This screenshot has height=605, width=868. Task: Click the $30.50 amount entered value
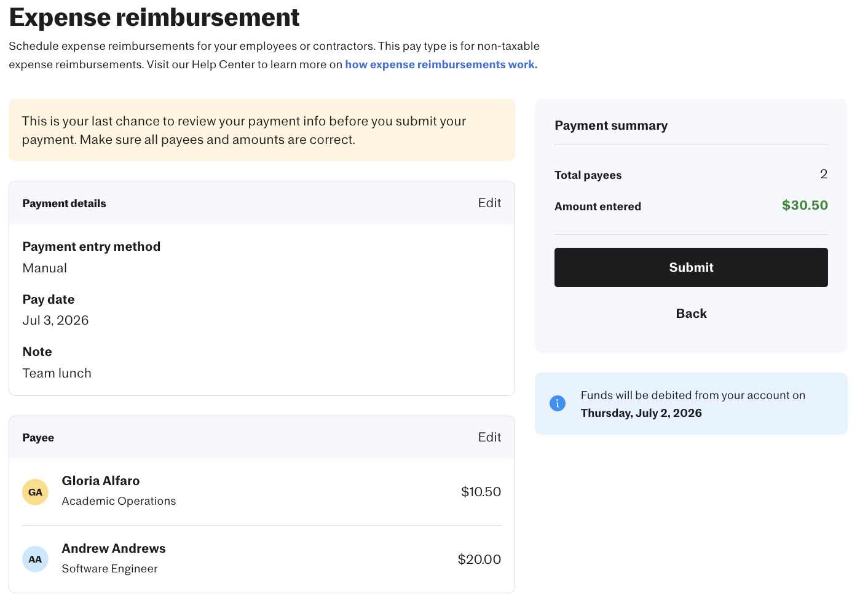click(805, 205)
